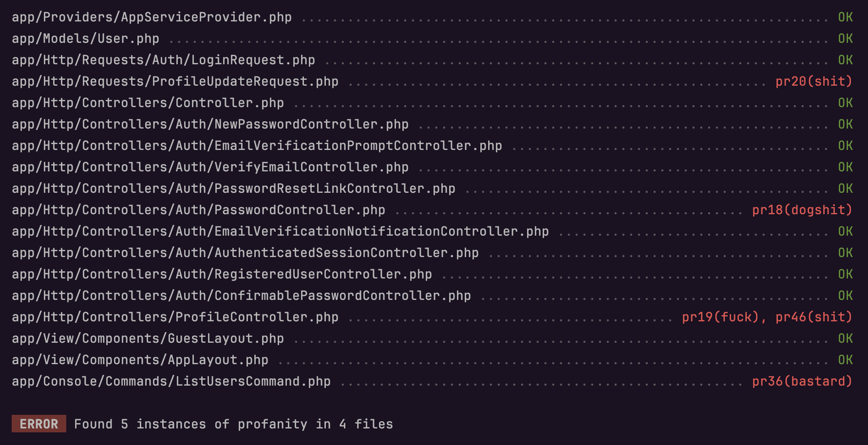
Task: Click the app/Models/User.php path
Action: 85,38
